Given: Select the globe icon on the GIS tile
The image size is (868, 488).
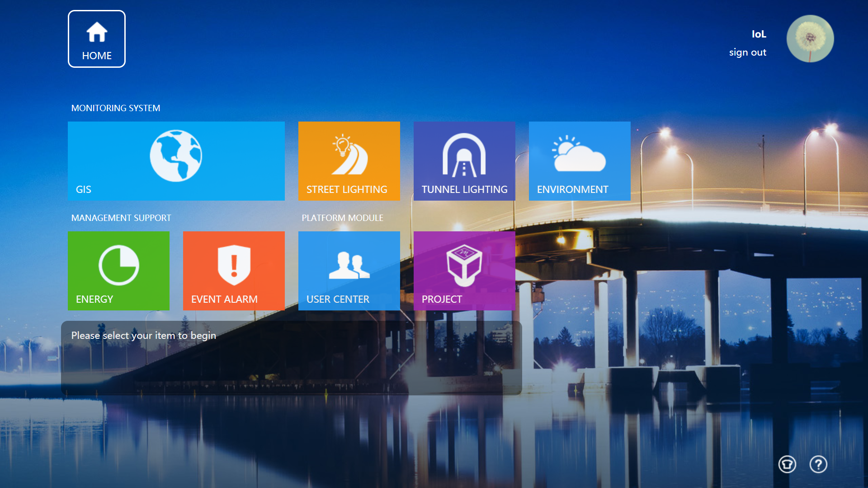Looking at the screenshot, I should click(x=176, y=155).
